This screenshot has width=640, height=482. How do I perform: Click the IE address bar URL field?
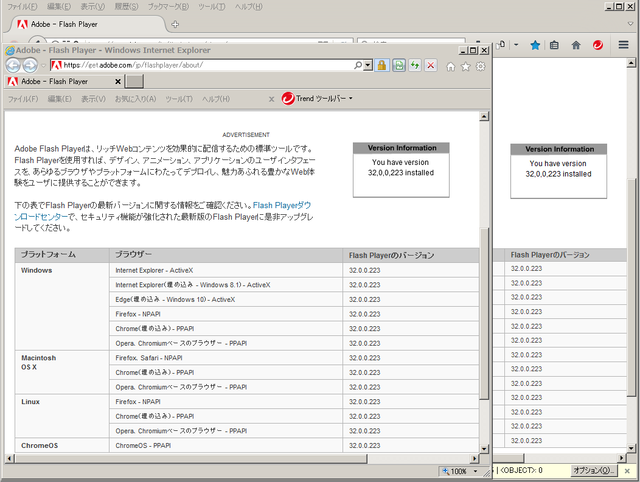(x=208, y=65)
